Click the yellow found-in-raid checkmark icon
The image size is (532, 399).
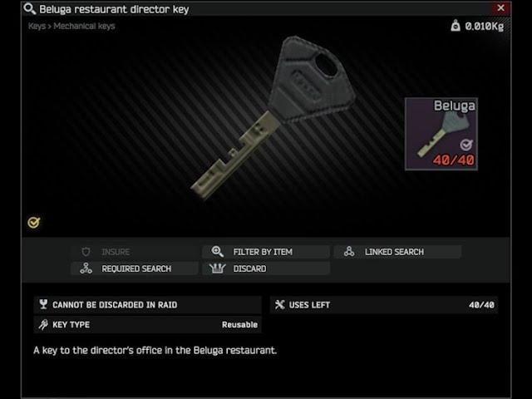[x=33, y=223]
